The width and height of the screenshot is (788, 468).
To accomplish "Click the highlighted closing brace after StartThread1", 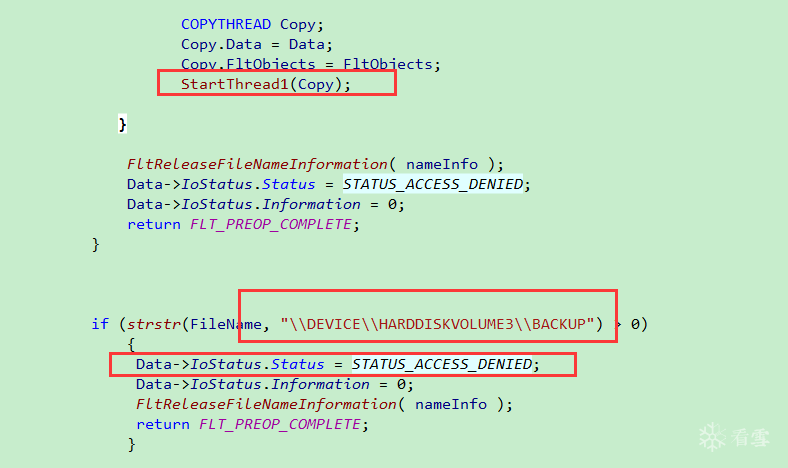I will [x=122, y=124].
